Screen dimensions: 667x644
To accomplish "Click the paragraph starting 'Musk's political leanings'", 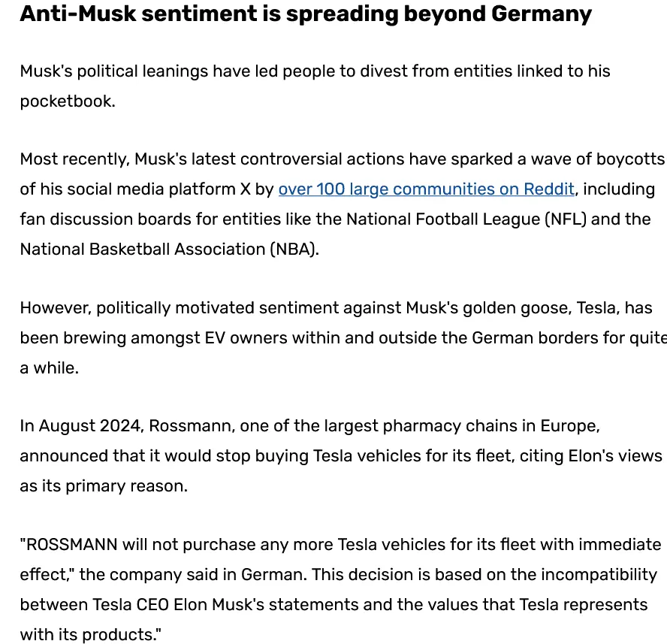I will click(x=315, y=71).
